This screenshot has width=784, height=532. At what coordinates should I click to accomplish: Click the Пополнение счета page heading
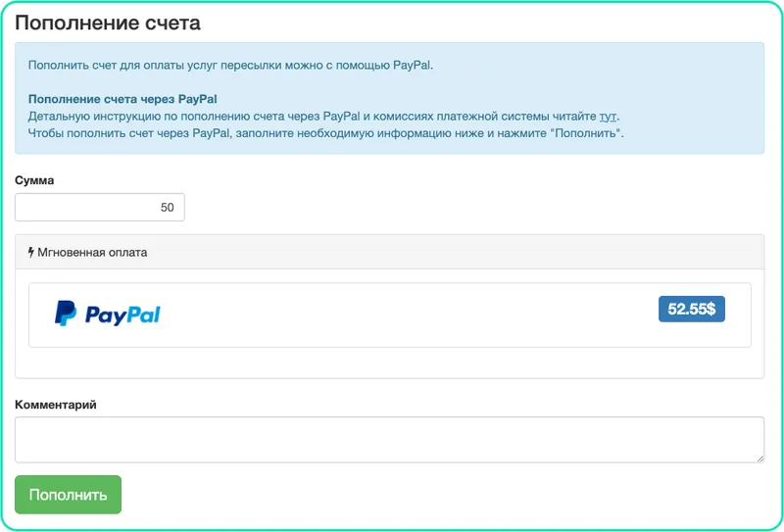point(108,23)
